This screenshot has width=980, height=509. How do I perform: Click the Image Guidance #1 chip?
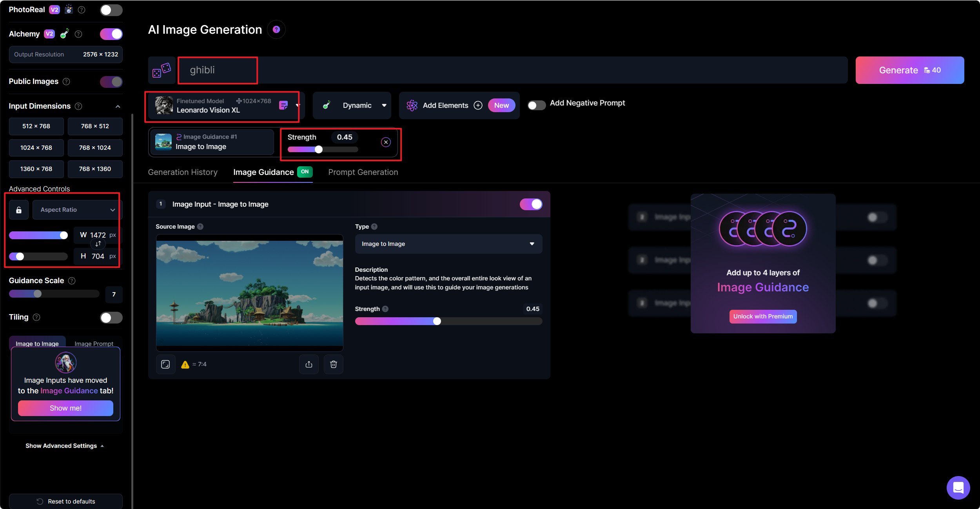pyautogui.click(x=212, y=142)
